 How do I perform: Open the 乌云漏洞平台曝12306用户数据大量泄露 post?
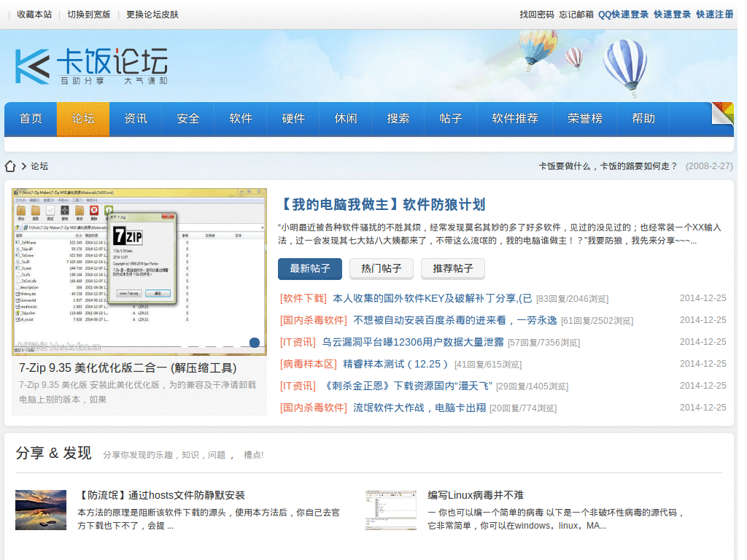[413, 342]
